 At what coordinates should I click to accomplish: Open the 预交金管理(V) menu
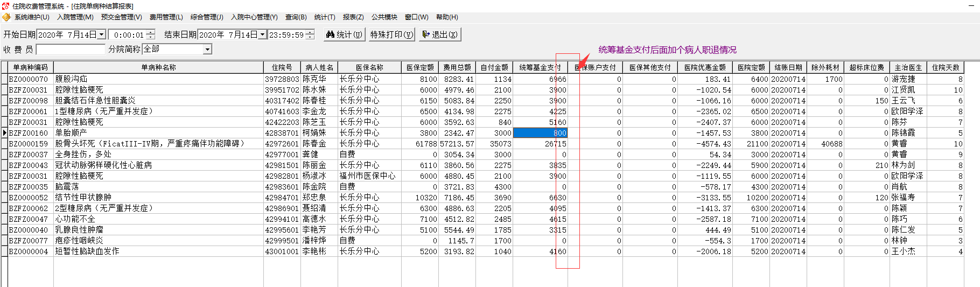(x=121, y=17)
